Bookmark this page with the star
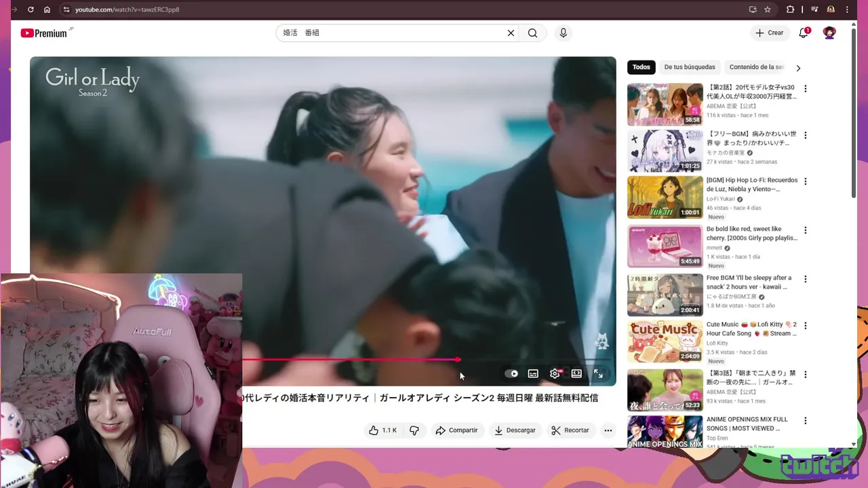 768,9
